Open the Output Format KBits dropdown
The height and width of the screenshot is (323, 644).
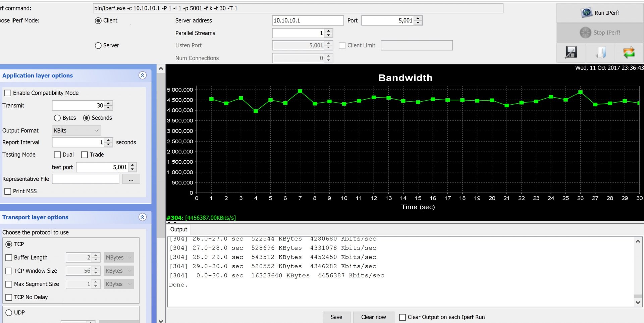click(76, 130)
